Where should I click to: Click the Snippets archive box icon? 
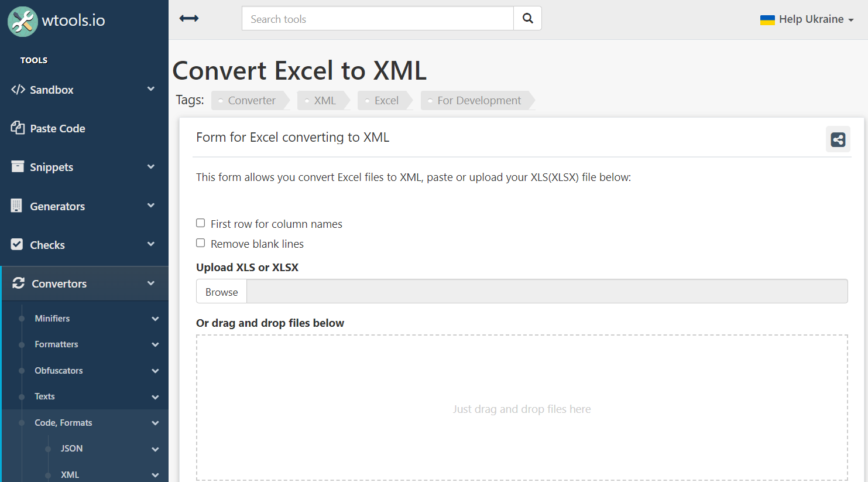click(18, 167)
